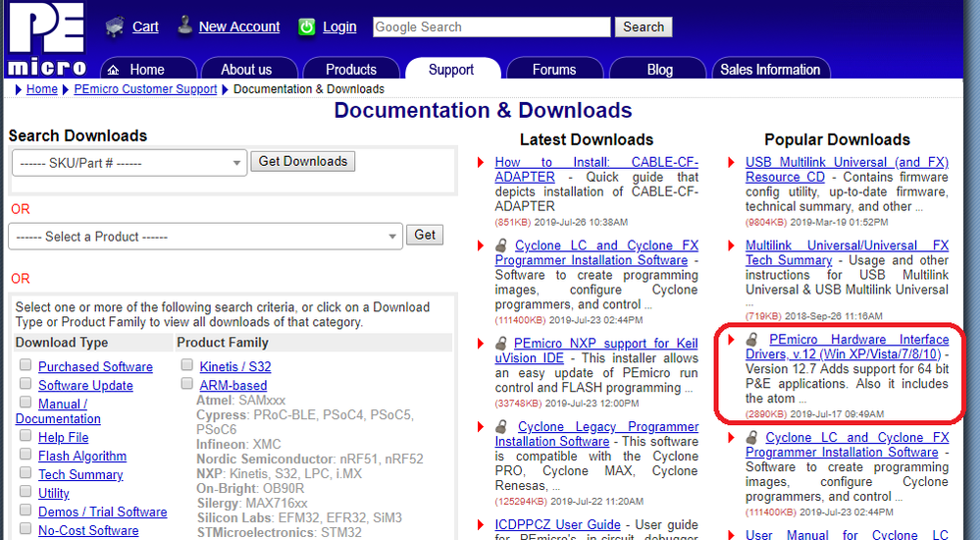Screen dimensions: 980x540
Task: Open the Forums tab
Action: point(554,70)
